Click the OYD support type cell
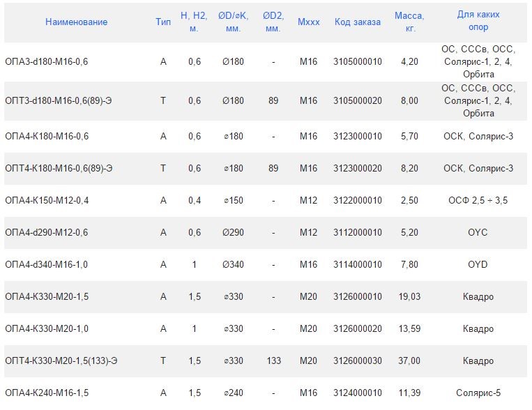The height and width of the screenshot is (410, 532). [478, 264]
